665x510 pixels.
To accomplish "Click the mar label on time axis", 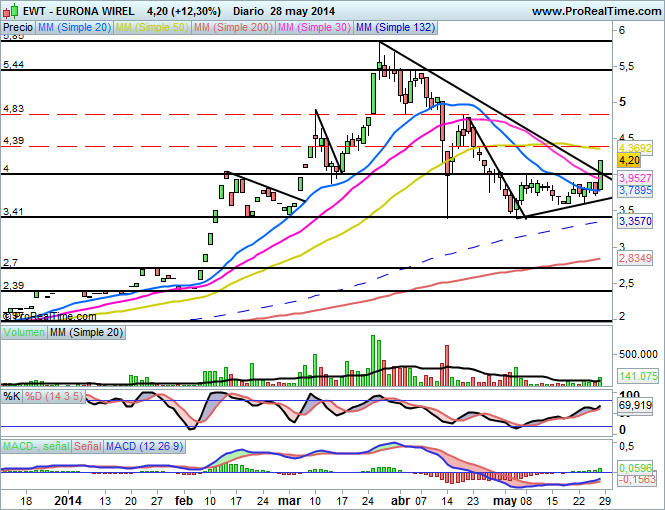I will click(290, 501).
